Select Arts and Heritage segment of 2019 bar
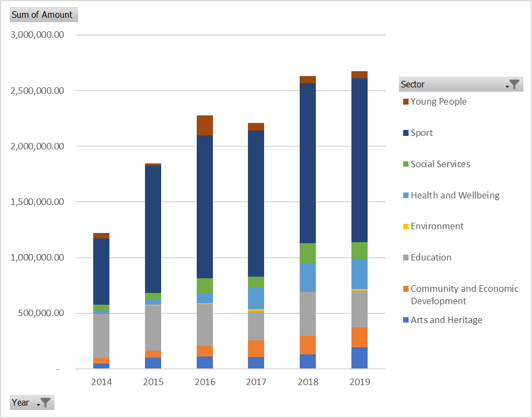 tap(360, 358)
